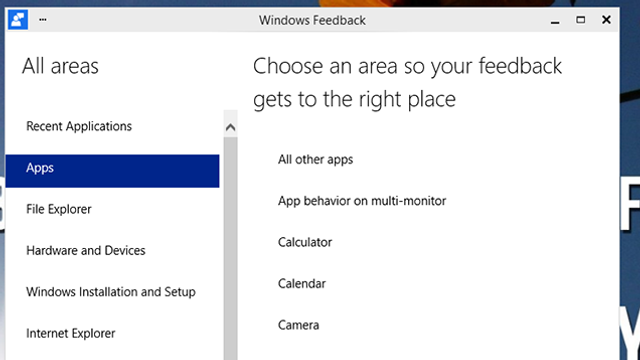640x360 pixels.
Task: Pick Windows Installation and Setup area
Action: point(112,292)
